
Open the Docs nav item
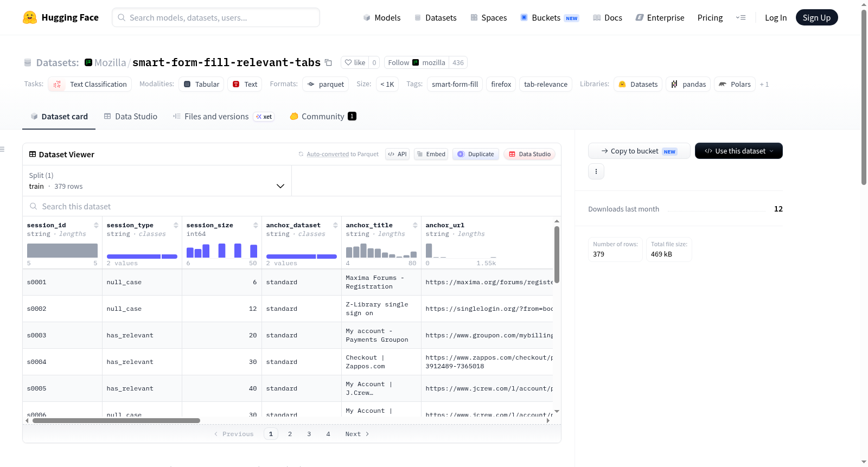pyautogui.click(x=608, y=17)
